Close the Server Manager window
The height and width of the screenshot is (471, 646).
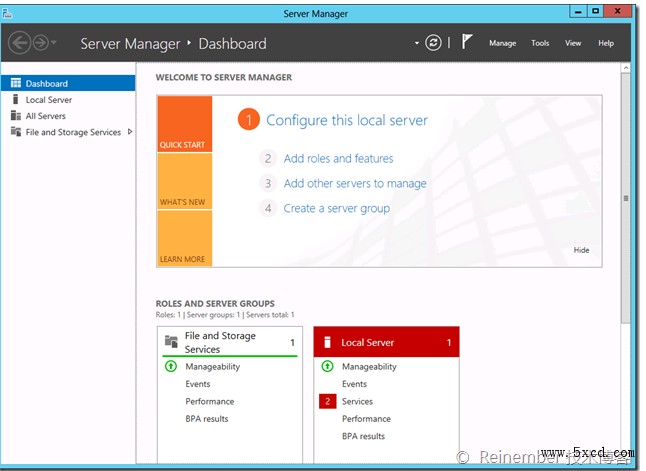point(617,12)
